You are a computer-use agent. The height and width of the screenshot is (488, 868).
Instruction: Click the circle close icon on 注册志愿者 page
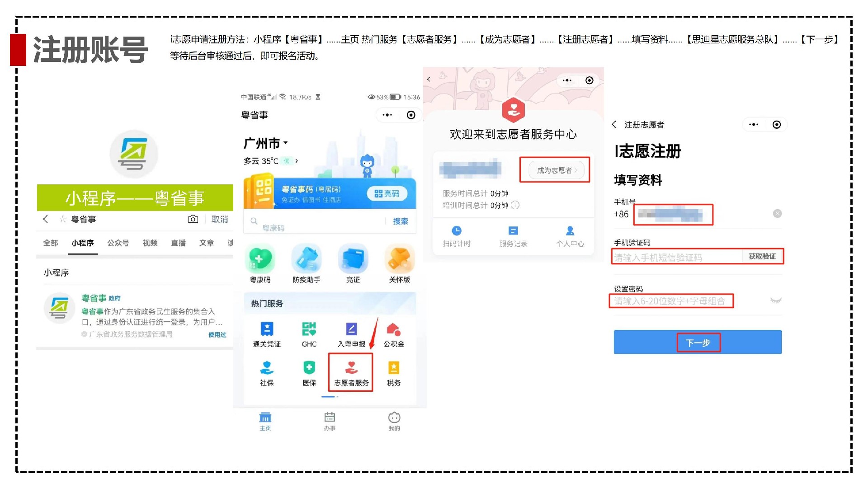[x=777, y=124]
